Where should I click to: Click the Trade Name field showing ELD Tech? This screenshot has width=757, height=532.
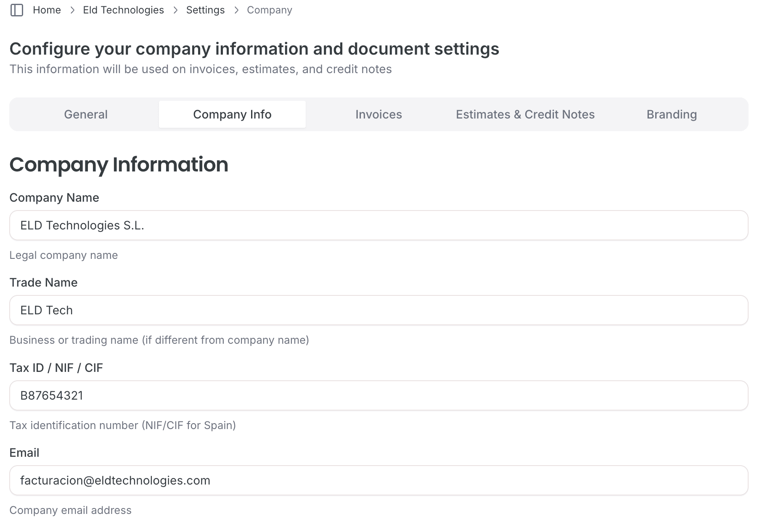(378, 310)
